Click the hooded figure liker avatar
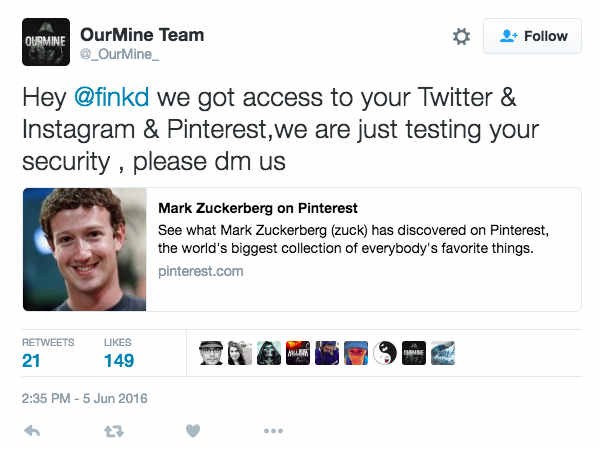 coord(269,353)
